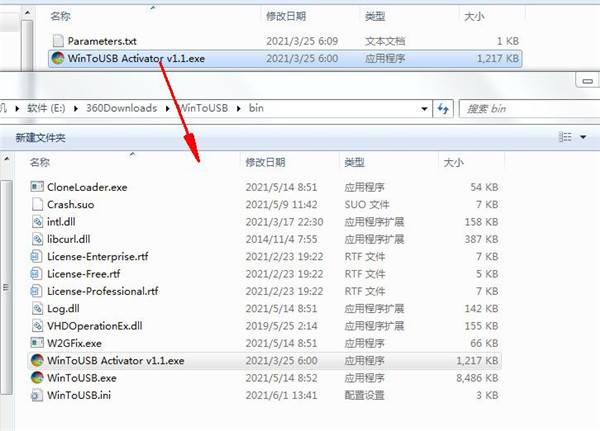This screenshot has width=600, height=431.
Task: Click the 配置设置 type cell
Action: (x=364, y=395)
